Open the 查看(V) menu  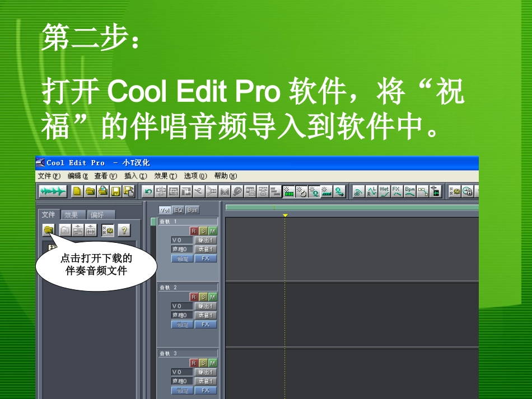tap(106, 176)
